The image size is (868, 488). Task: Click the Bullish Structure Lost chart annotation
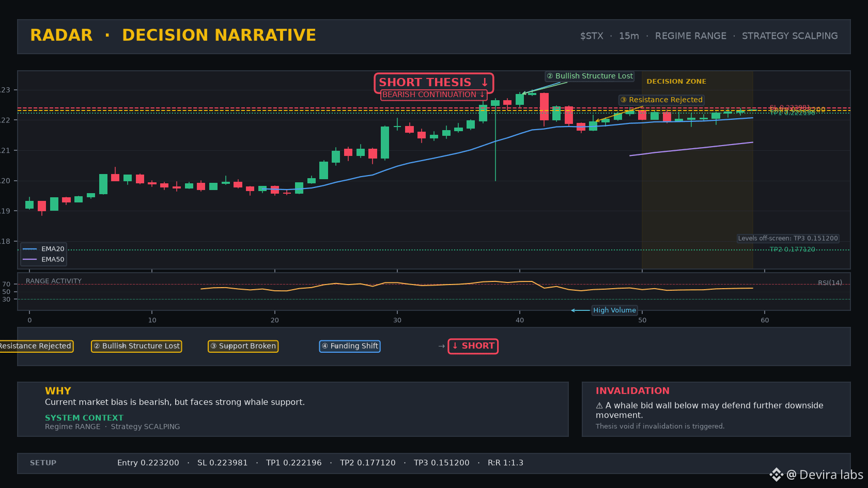tap(590, 76)
